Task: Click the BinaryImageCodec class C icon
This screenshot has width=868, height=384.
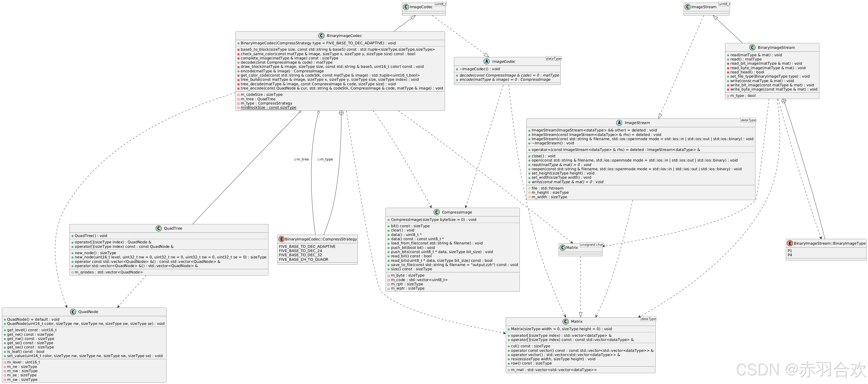Action: point(321,36)
